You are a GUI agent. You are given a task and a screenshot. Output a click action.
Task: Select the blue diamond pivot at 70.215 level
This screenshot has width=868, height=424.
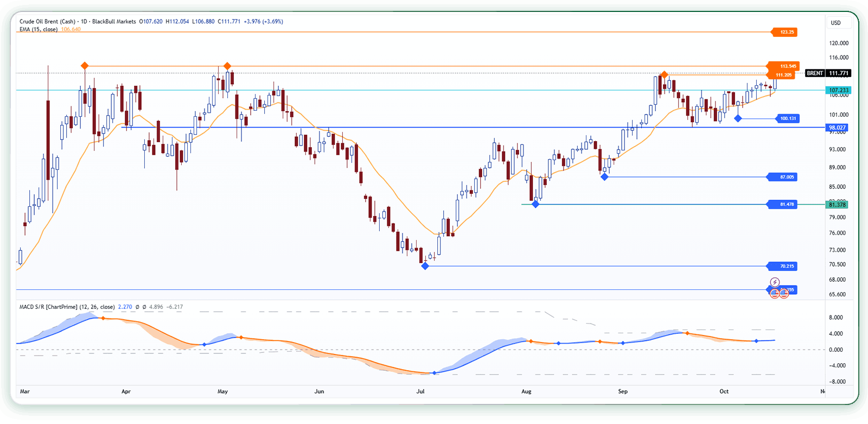tap(425, 266)
